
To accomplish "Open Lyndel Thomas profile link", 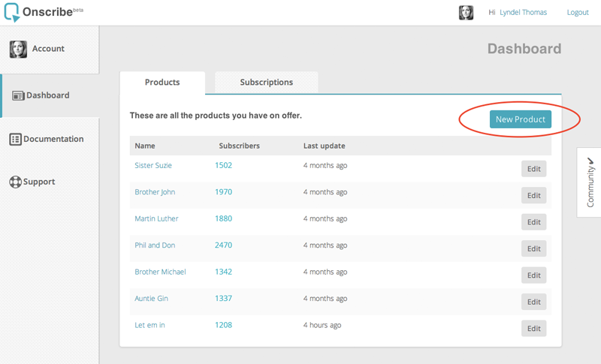I will pyautogui.click(x=523, y=12).
